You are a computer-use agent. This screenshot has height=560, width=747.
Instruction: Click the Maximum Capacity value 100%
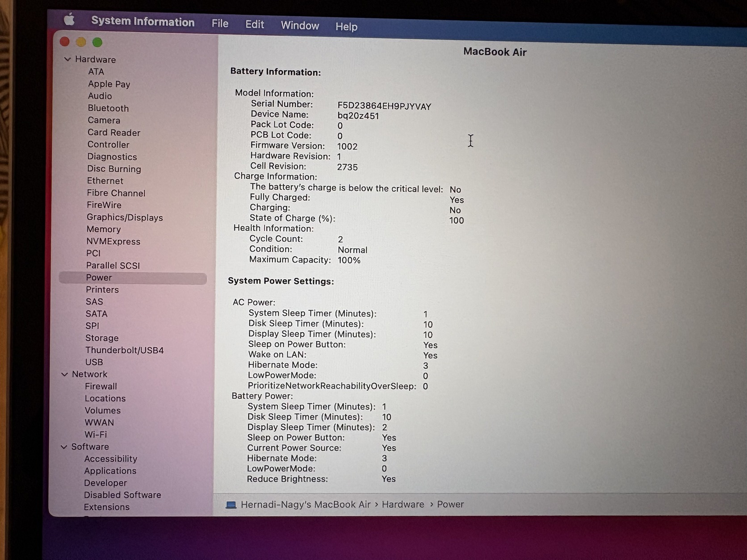349,260
